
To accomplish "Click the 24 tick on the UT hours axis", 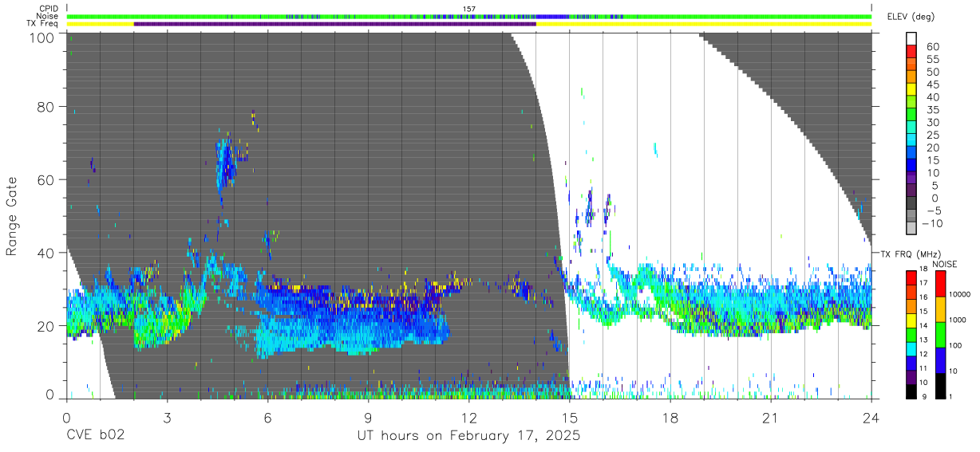I will [x=871, y=418].
